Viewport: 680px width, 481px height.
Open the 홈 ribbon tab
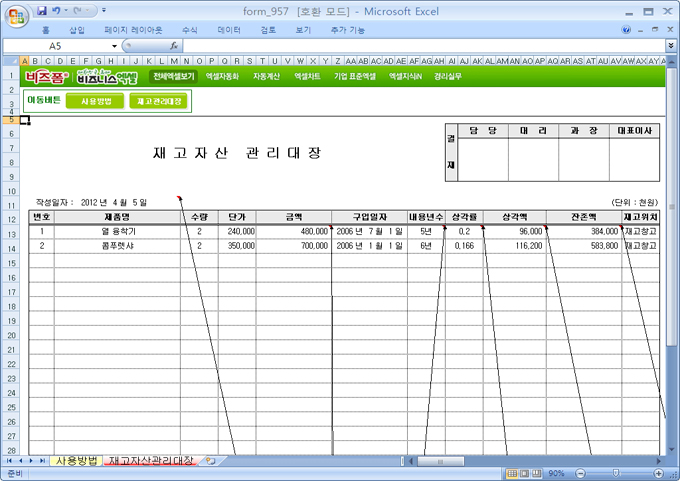pos(46,30)
